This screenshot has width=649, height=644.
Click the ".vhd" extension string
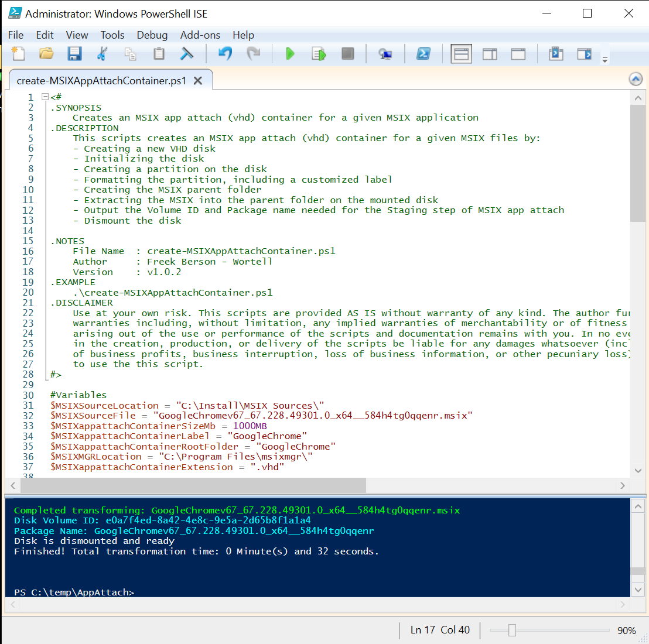click(267, 467)
